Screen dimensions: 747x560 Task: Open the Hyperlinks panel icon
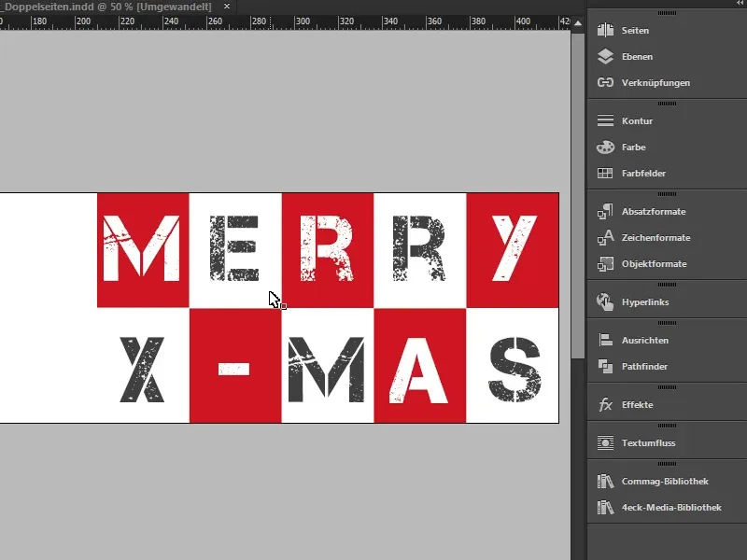point(605,301)
